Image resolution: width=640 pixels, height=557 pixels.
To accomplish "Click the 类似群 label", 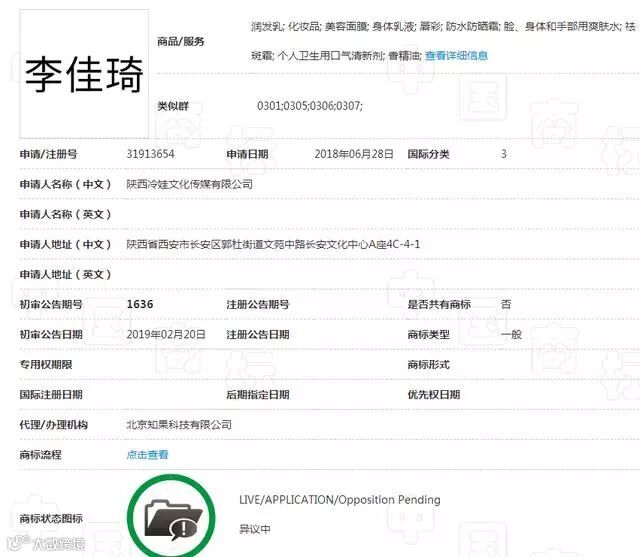I will click(x=173, y=106).
